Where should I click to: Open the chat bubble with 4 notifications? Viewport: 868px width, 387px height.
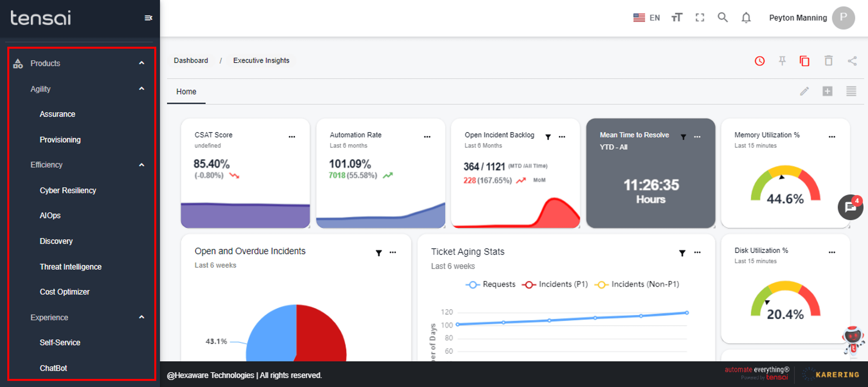pos(850,207)
